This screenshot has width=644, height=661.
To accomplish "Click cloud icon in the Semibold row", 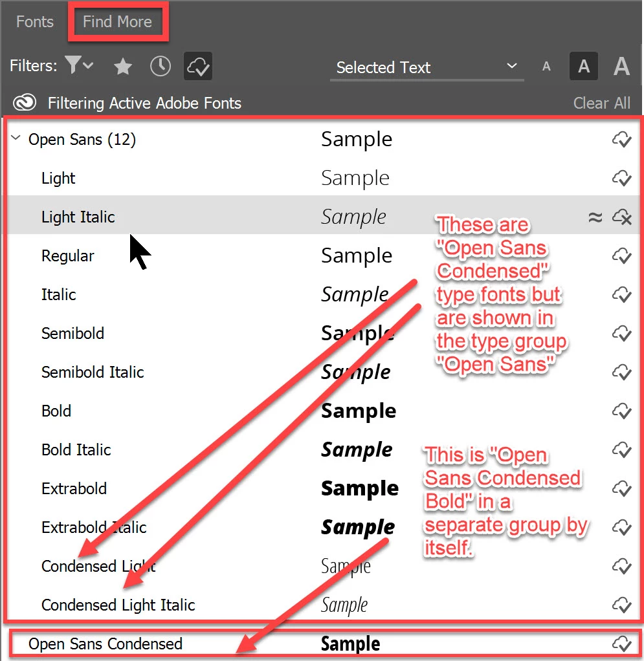I will coord(621,334).
